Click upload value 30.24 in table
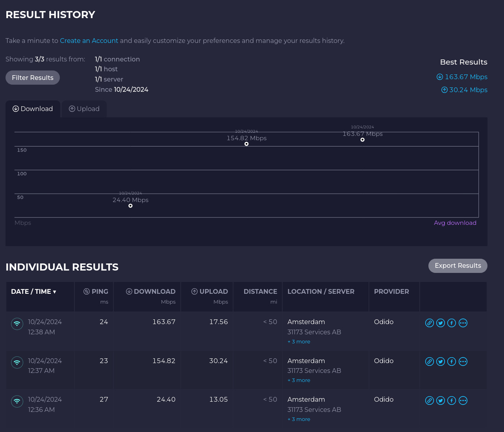 click(219, 361)
